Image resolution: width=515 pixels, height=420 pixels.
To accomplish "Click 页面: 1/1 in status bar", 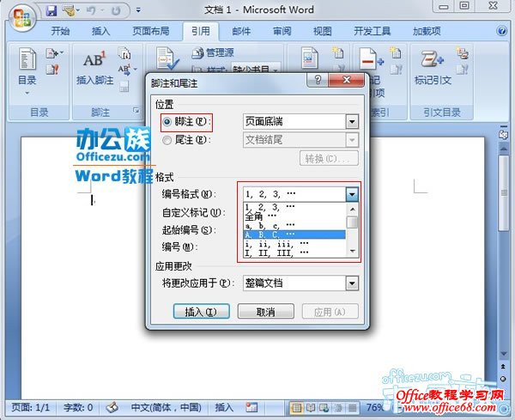I will (x=30, y=407).
